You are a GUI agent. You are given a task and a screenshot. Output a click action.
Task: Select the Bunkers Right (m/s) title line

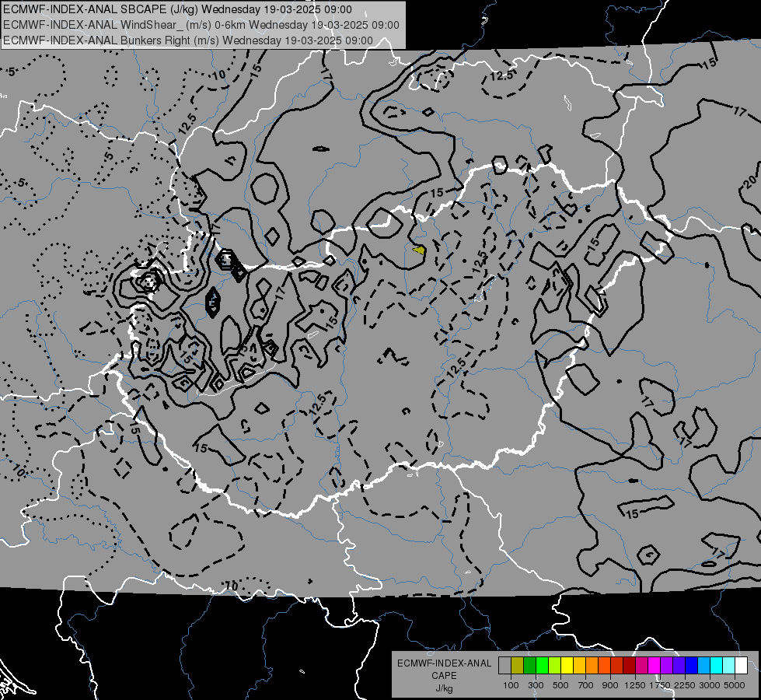(x=188, y=40)
